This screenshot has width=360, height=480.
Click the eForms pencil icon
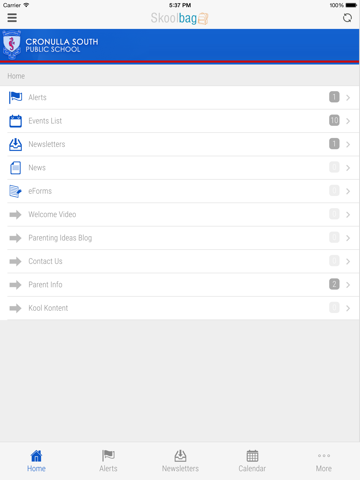click(15, 191)
